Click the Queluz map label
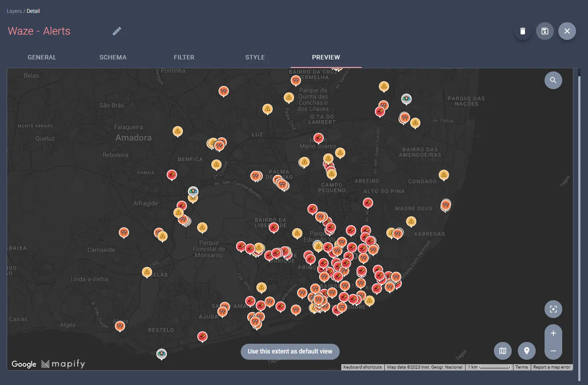Screen dimensions: 588x385 click(x=45, y=138)
